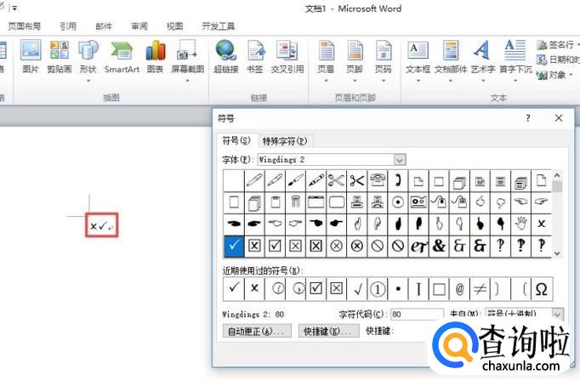Pick recently used @ symbol

(x=459, y=288)
